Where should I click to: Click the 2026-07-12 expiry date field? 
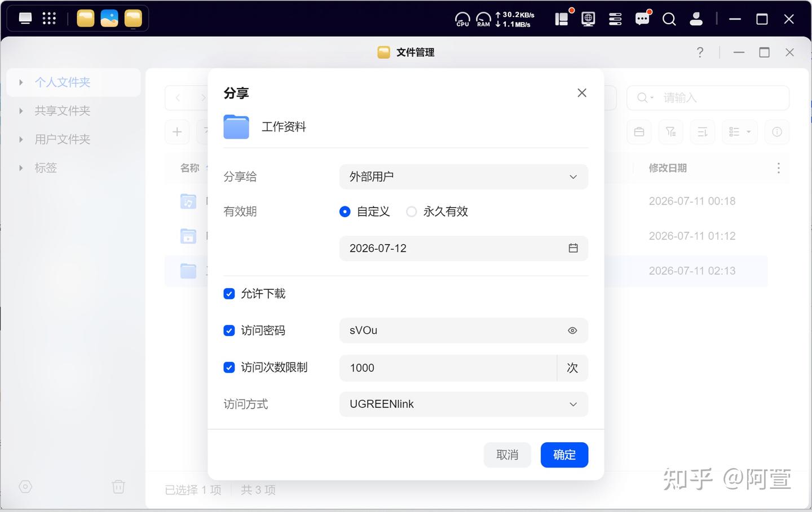pyautogui.click(x=464, y=248)
